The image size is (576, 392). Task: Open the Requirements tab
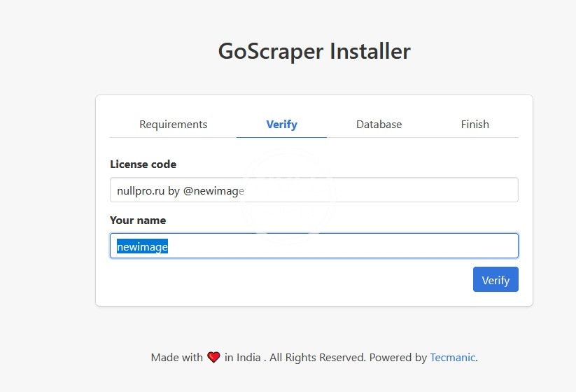pos(174,125)
